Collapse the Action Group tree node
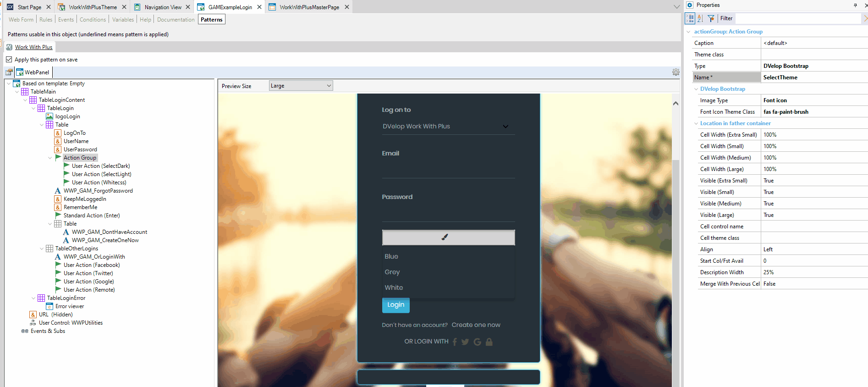This screenshot has height=387, width=868. 50,158
